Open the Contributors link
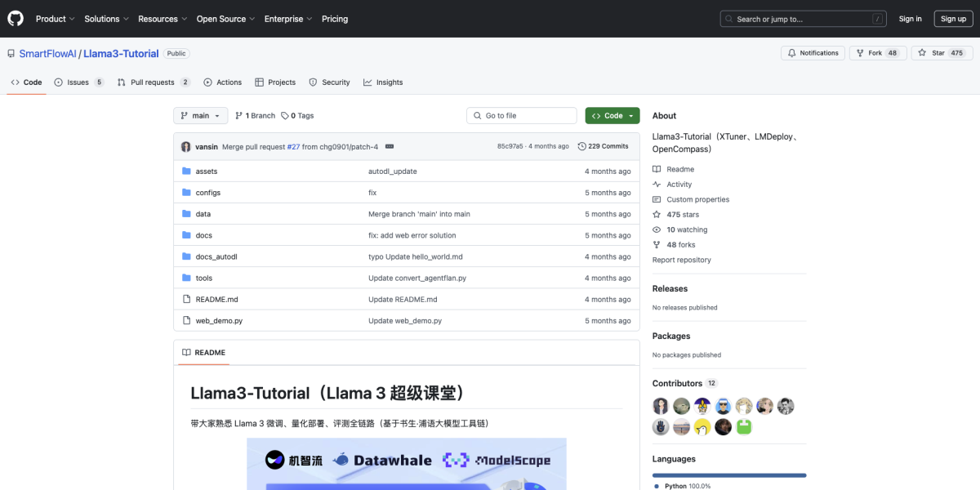 [677, 382]
